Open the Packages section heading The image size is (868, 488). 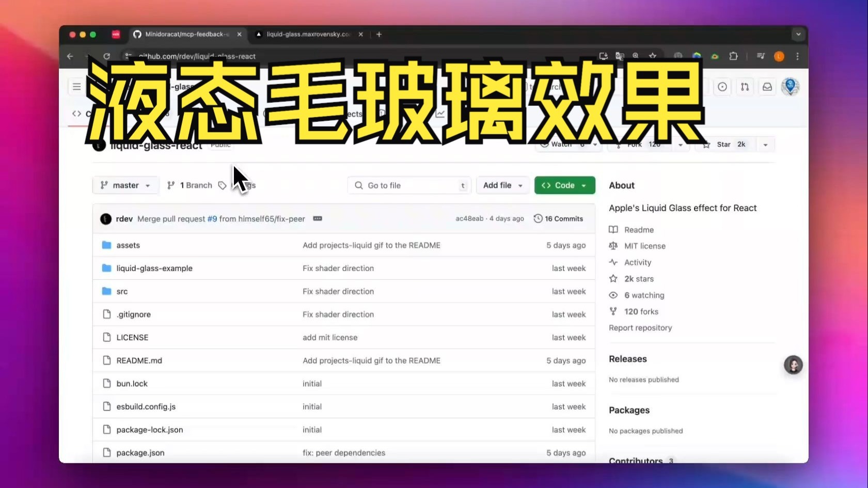629,410
